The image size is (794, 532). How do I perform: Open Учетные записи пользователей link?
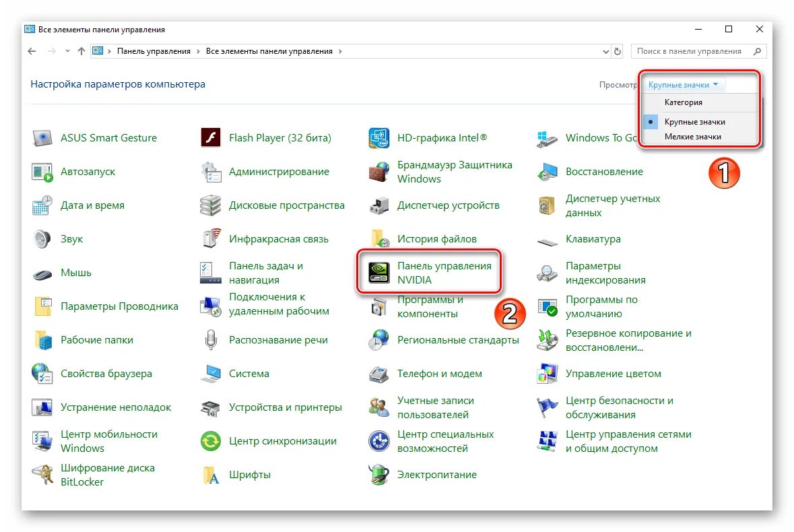coord(436,407)
